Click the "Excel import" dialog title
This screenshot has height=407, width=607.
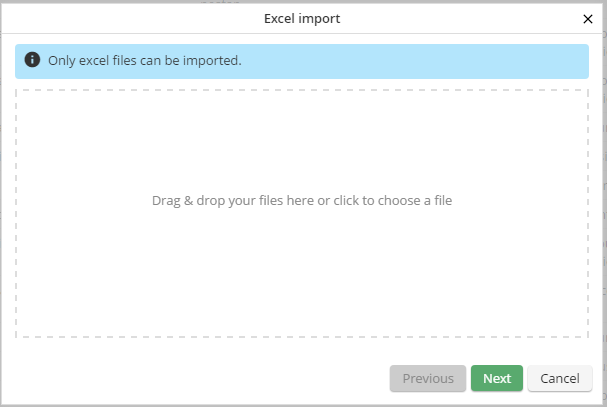(302, 18)
